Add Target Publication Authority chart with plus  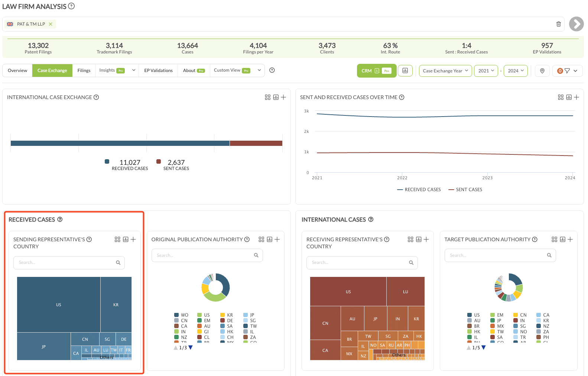click(x=570, y=239)
